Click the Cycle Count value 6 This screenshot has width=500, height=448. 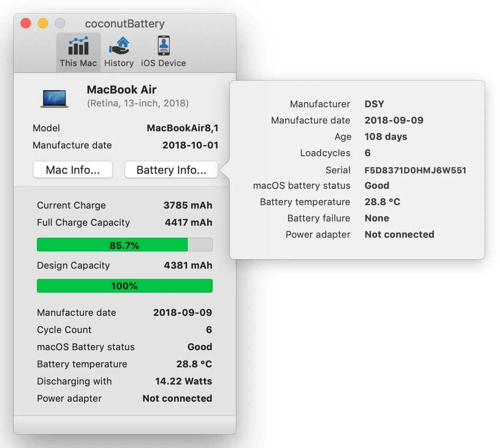pyautogui.click(x=209, y=330)
